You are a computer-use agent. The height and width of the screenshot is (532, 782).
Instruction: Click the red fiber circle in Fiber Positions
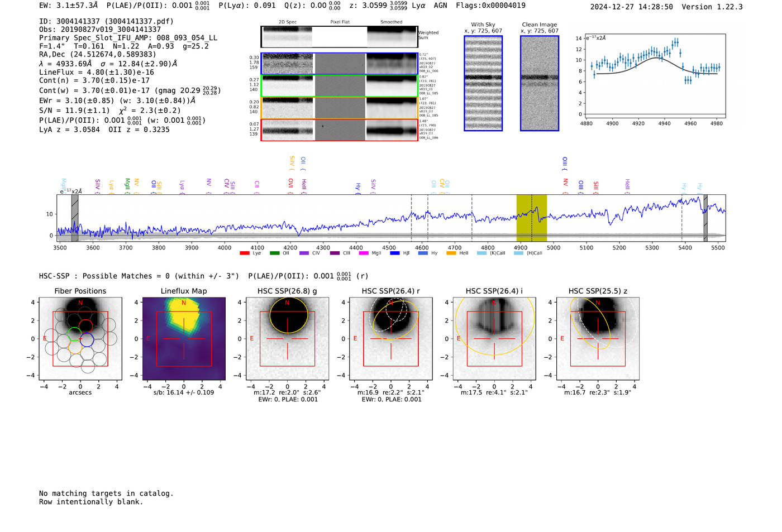[x=85, y=325]
